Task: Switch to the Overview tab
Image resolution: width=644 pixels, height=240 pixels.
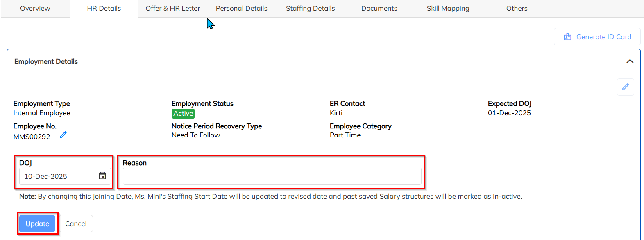Action: 35,8
